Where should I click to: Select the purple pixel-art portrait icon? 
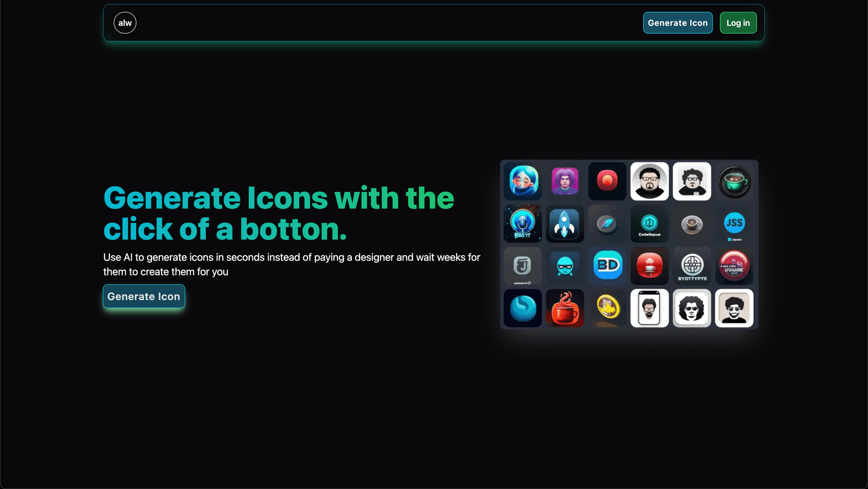tap(565, 181)
